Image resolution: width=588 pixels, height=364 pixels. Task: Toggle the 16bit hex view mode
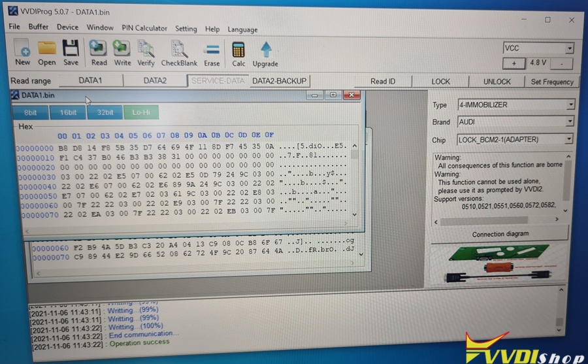pyautogui.click(x=68, y=112)
